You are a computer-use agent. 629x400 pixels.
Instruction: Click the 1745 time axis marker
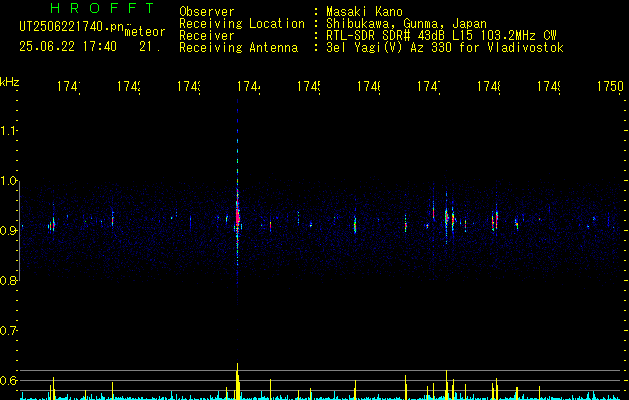(x=309, y=86)
